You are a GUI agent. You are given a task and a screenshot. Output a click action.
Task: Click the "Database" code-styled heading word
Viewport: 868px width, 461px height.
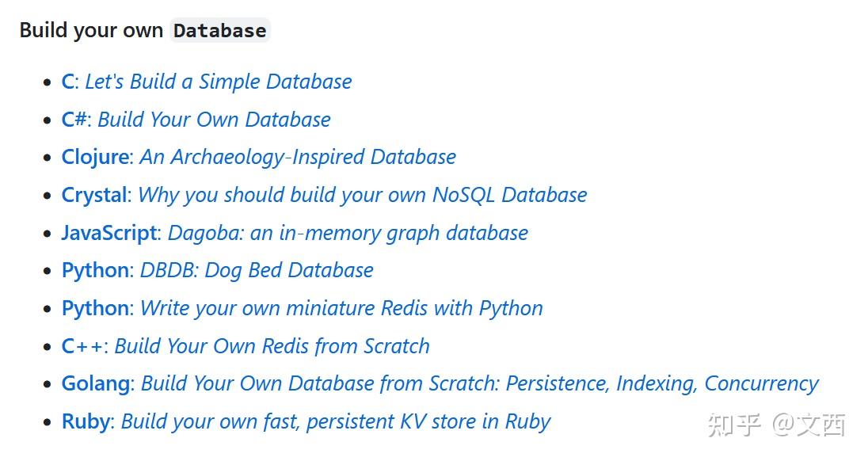(219, 30)
